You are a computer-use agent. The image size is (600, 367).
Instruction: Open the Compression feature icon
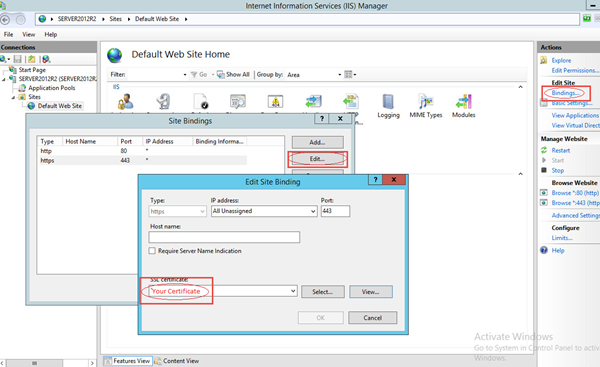163,101
